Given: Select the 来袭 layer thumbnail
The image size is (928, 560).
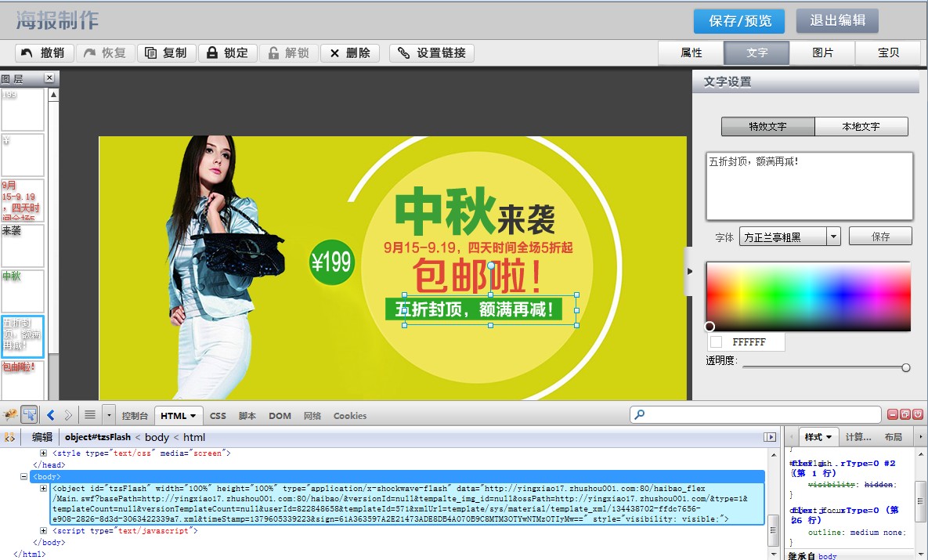Looking at the screenshot, I should pyautogui.click(x=23, y=246).
